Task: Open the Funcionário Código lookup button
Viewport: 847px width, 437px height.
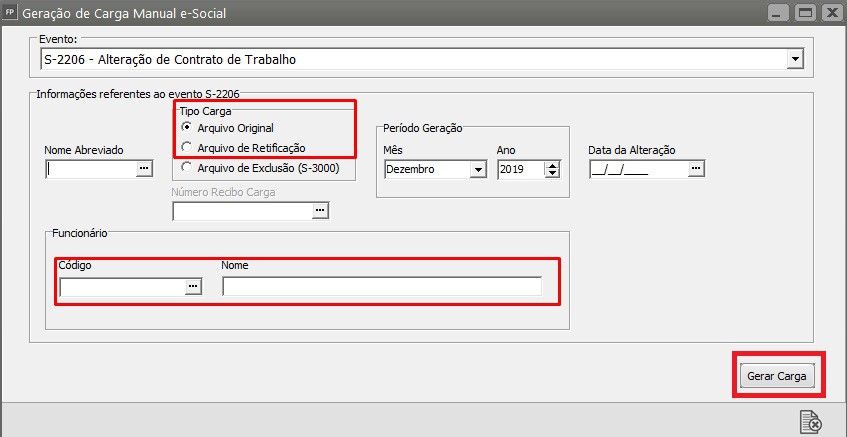Action: pyautogui.click(x=193, y=287)
